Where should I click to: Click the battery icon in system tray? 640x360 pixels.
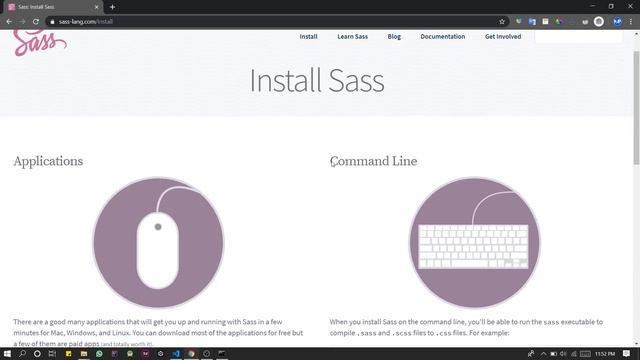pyautogui.click(x=553, y=353)
